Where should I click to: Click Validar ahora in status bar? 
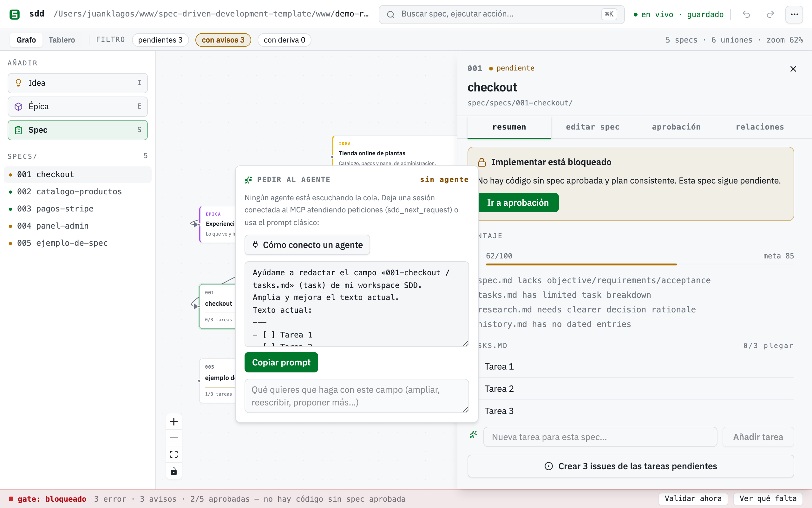[x=693, y=498]
